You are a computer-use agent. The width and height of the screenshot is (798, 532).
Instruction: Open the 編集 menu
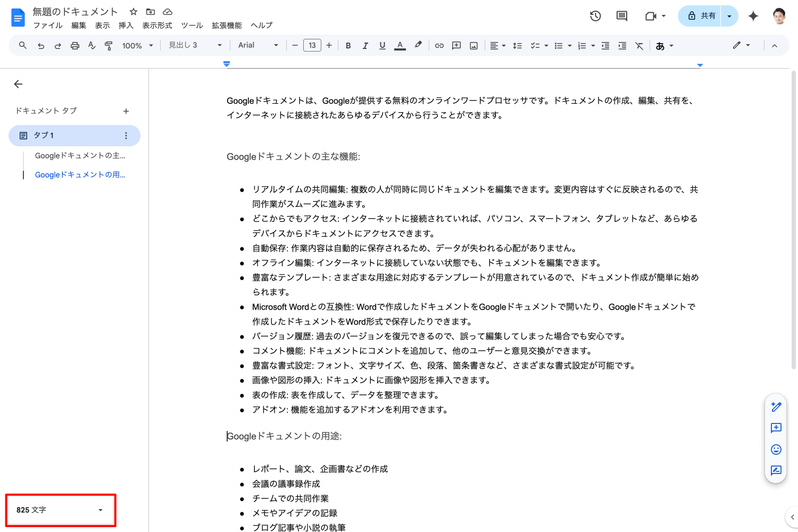point(79,26)
